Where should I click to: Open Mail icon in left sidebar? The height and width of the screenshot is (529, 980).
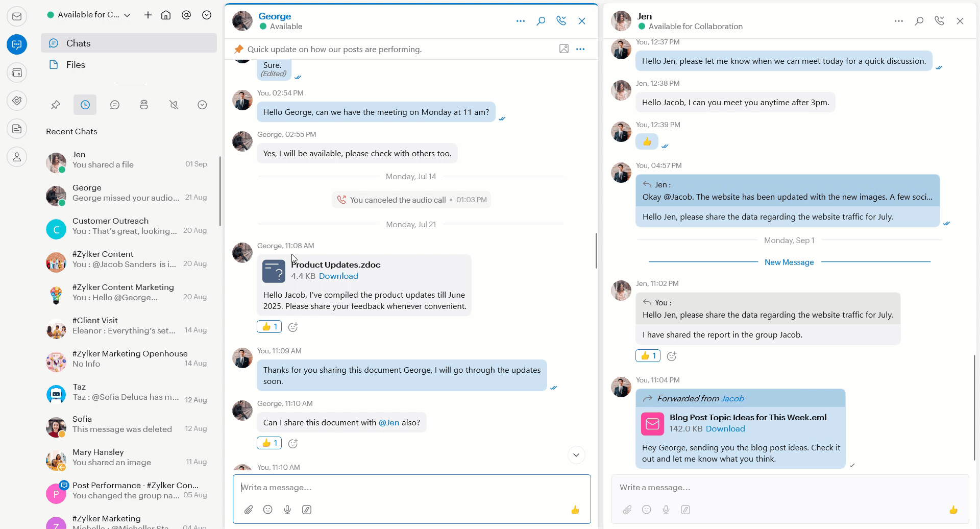(17, 16)
